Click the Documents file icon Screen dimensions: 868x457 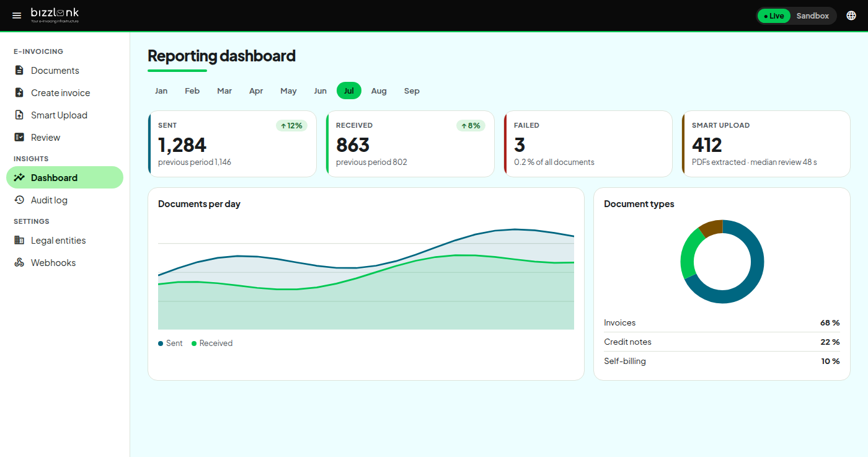(x=19, y=70)
